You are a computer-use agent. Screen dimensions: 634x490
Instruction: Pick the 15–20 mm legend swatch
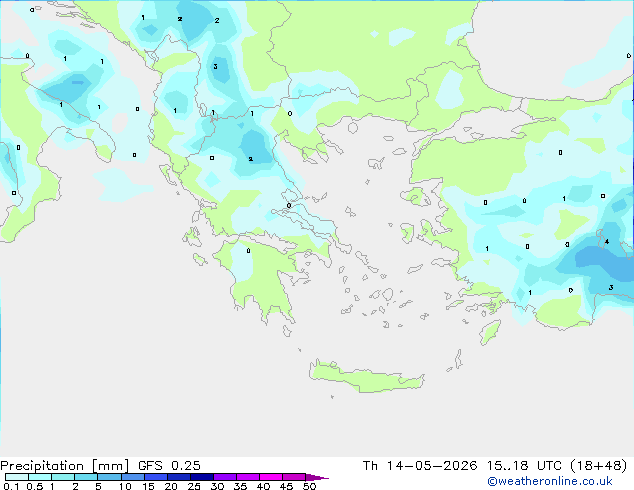tap(155, 477)
